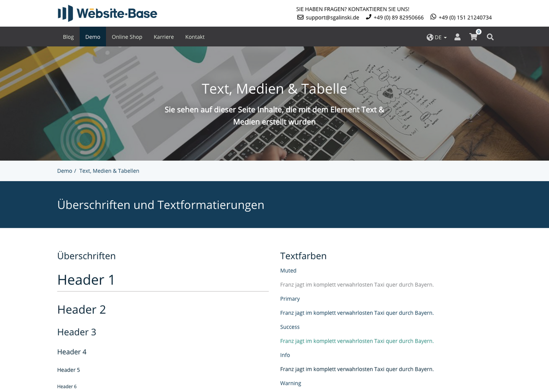This screenshot has width=549, height=392.
Task: Click the Website-Base logo icon
Action: click(65, 13)
